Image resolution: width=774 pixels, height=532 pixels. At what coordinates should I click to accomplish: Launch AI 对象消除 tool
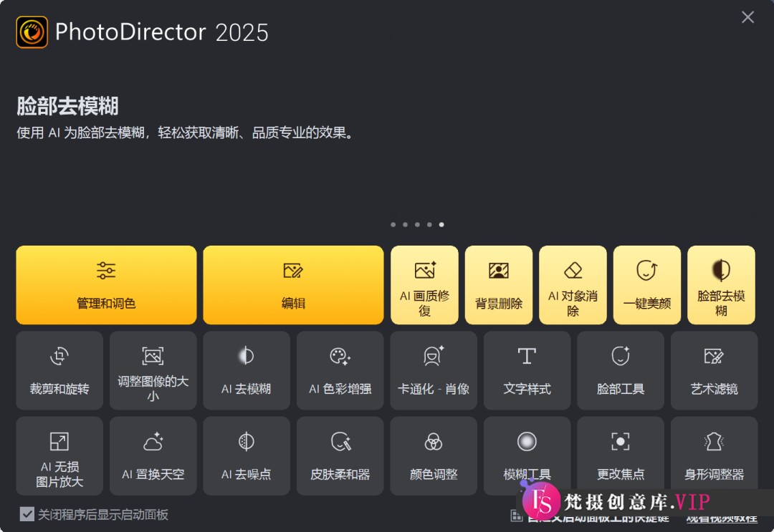click(x=573, y=285)
